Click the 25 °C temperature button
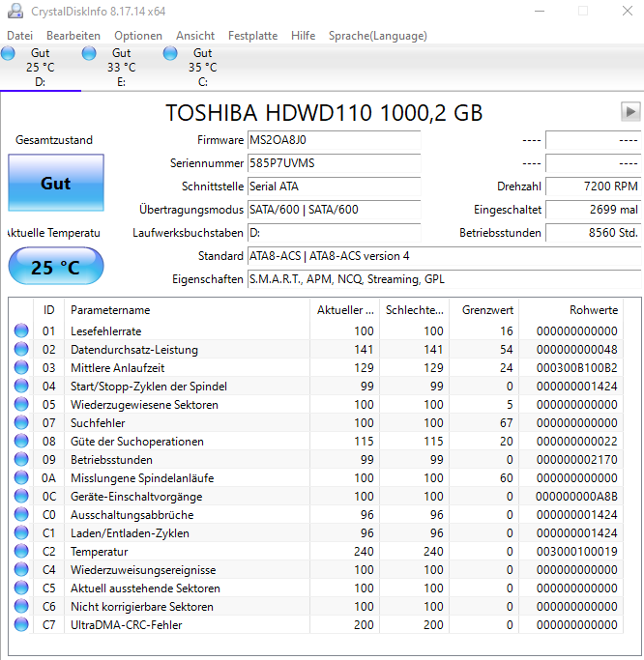Screen dimensions: 644x660 [56, 267]
